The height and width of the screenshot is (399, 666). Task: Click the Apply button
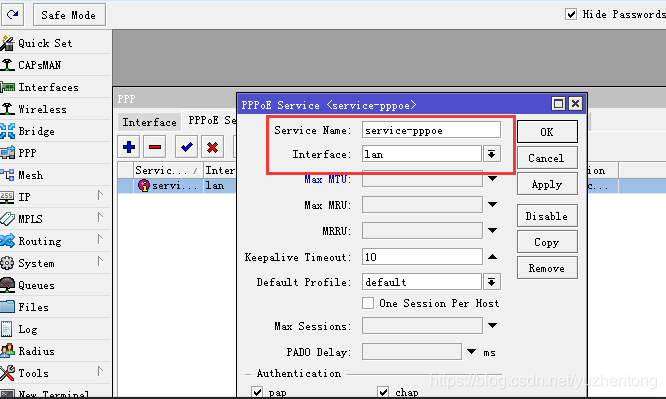[x=547, y=184]
